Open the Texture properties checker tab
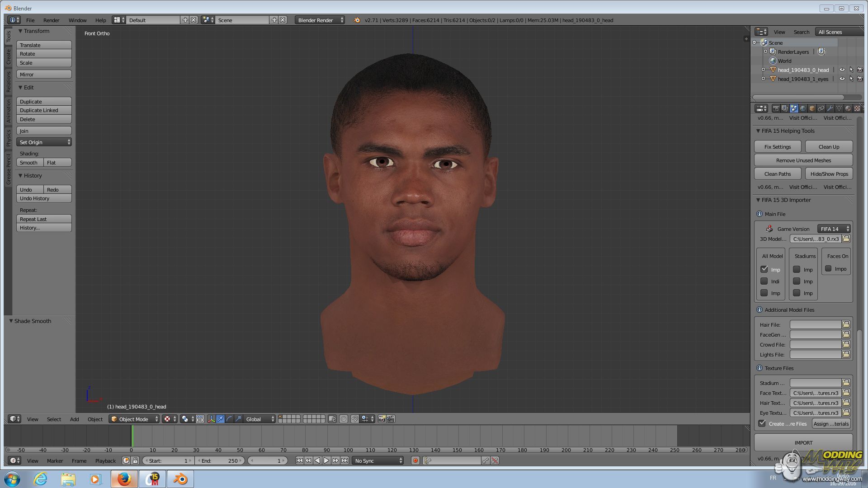The height and width of the screenshot is (488, 868). (x=857, y=108)
